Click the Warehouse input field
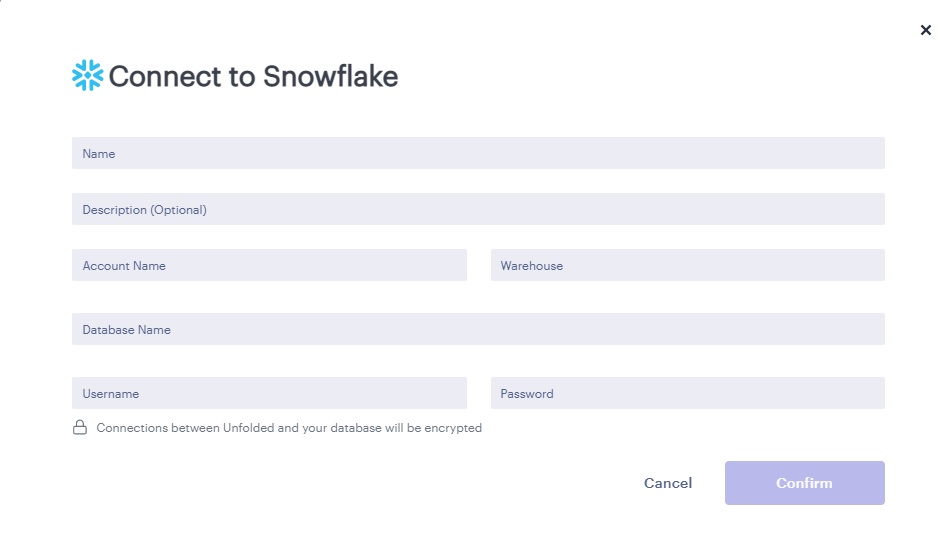The image size is (951, 535). click(687, 266)
